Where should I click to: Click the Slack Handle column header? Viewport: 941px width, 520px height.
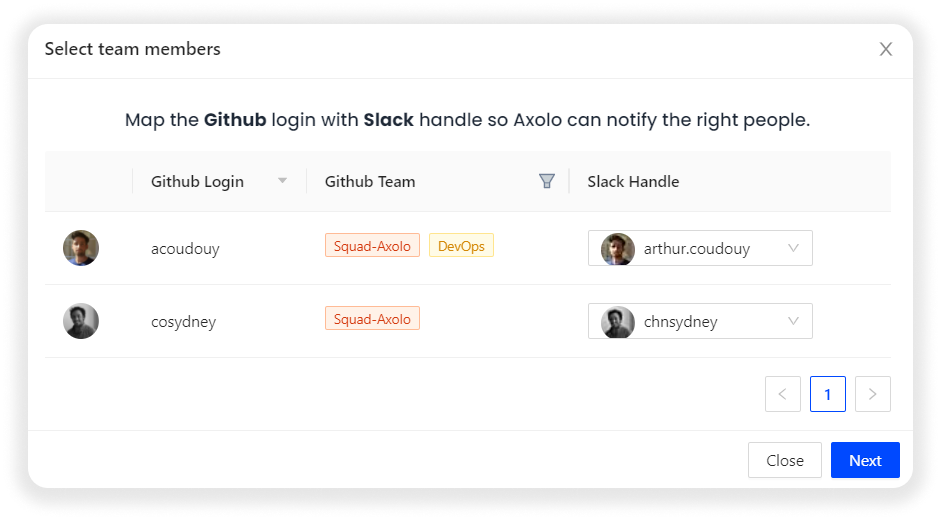pyautogui.click(x=633, y=181)
